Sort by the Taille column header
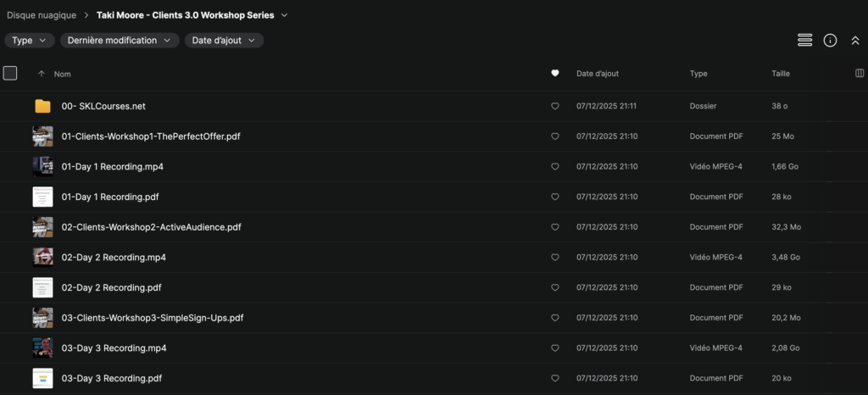Screen dimensions: 868x395 (x=781, y=74)
